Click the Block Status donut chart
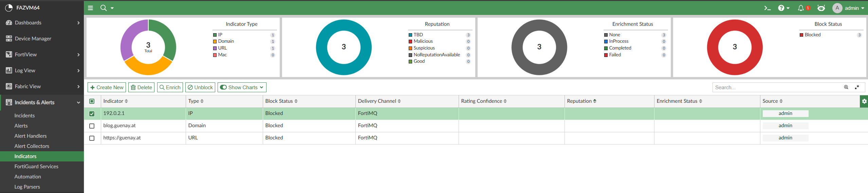Screen dimensions: 868x193 735,47
